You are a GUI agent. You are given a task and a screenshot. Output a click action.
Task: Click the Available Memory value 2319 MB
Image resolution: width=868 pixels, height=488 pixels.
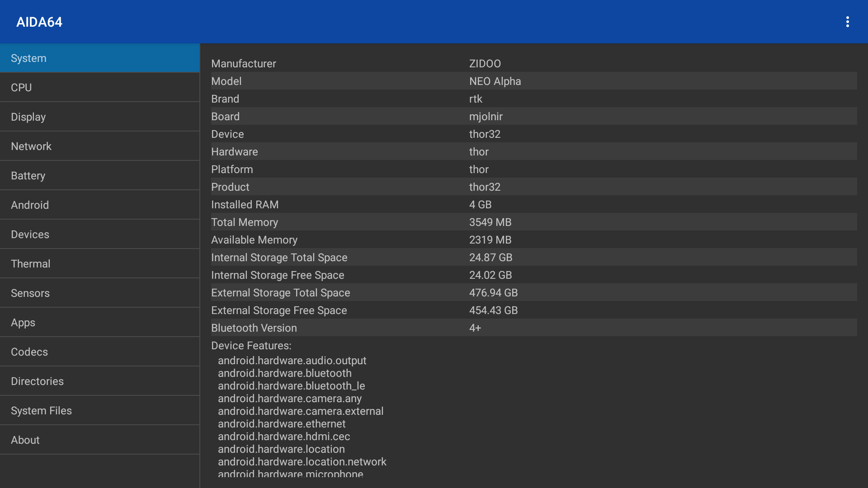490,240
